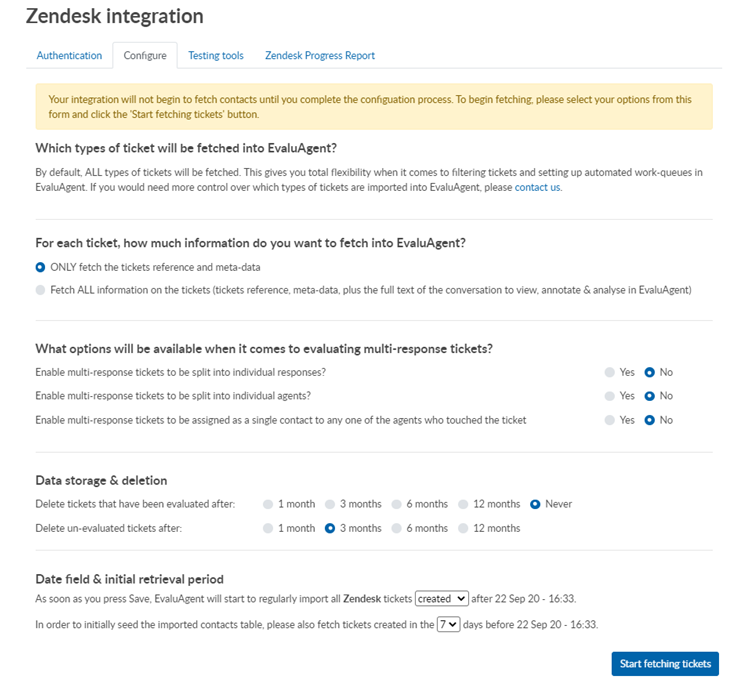The image size is (733, 688).
Task: Open the Zendesk Progress Report tab
Action: click(320, 56)
